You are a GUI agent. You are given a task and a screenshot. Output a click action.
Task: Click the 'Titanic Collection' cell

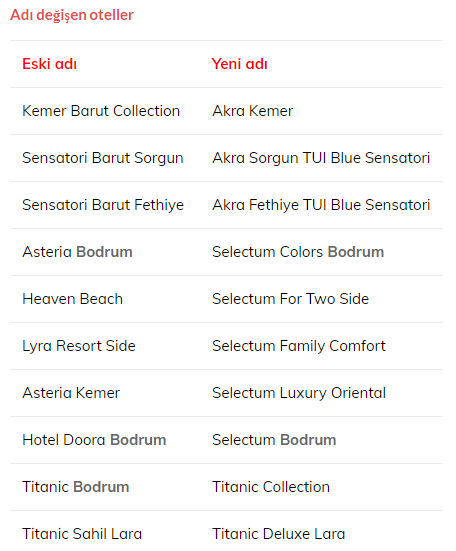click(x=271, y=487)
